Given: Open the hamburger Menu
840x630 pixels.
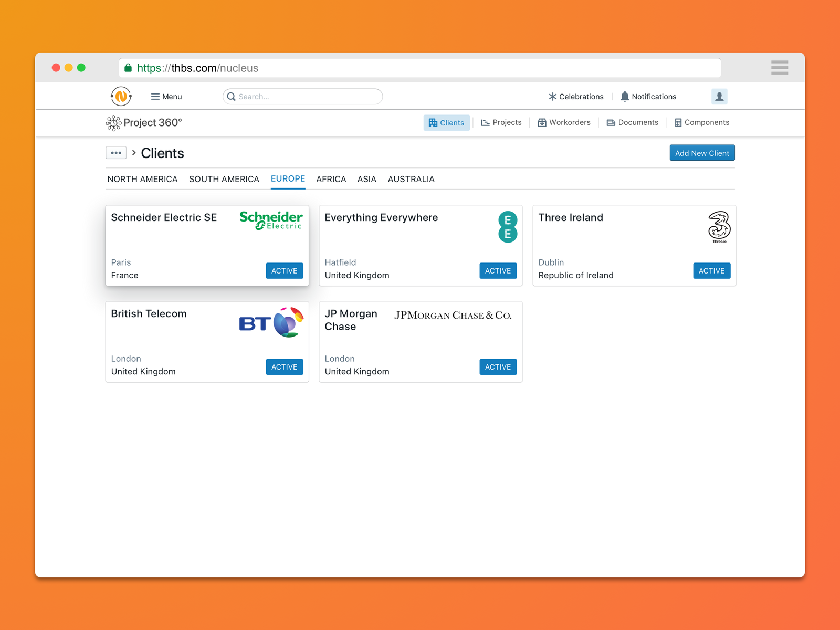Looking at the screenshot, I should tap(166, 97).
